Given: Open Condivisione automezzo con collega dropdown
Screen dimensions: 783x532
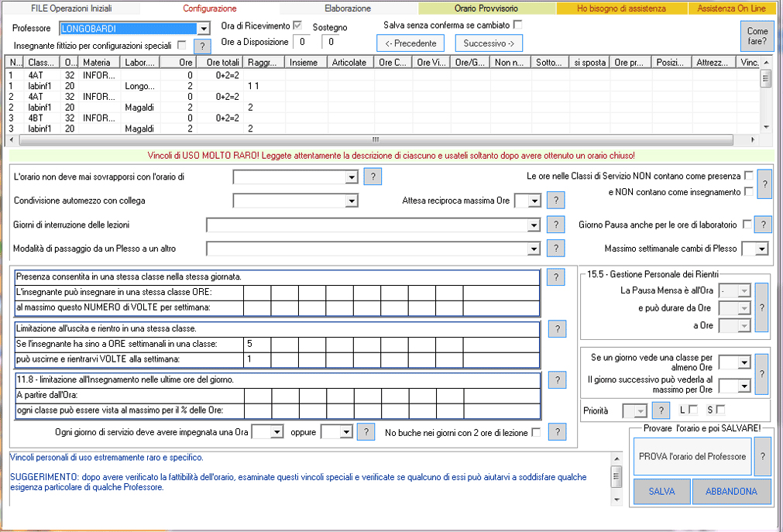Looking at the screenshot, I should [352, 201].
